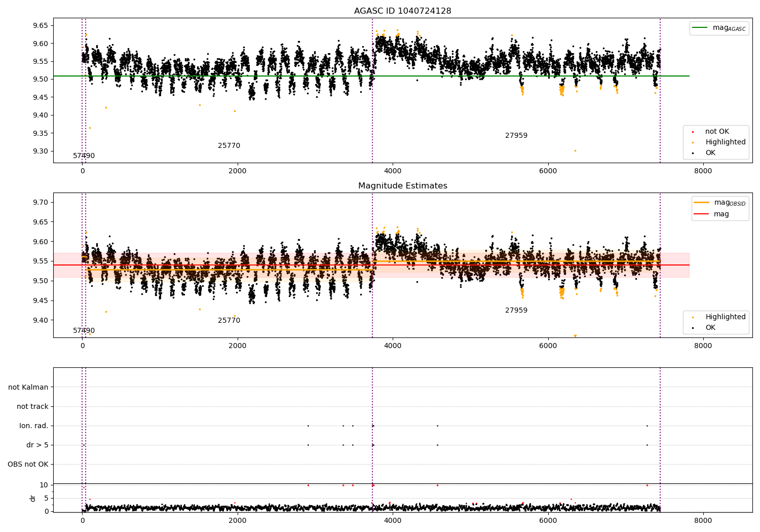Image resolution: width=760 pixels, height=532 pixels.
Task: Click the '9.55' tick on the middle plot
Action: coord(41,261)
